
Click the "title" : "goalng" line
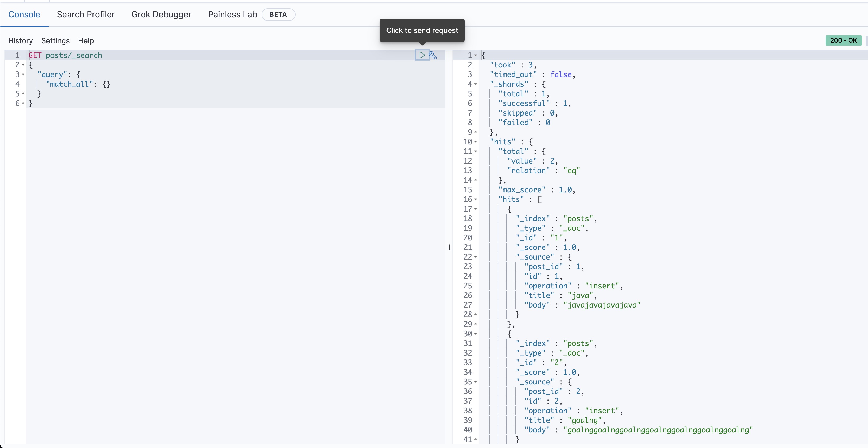(x=565, y=420)
